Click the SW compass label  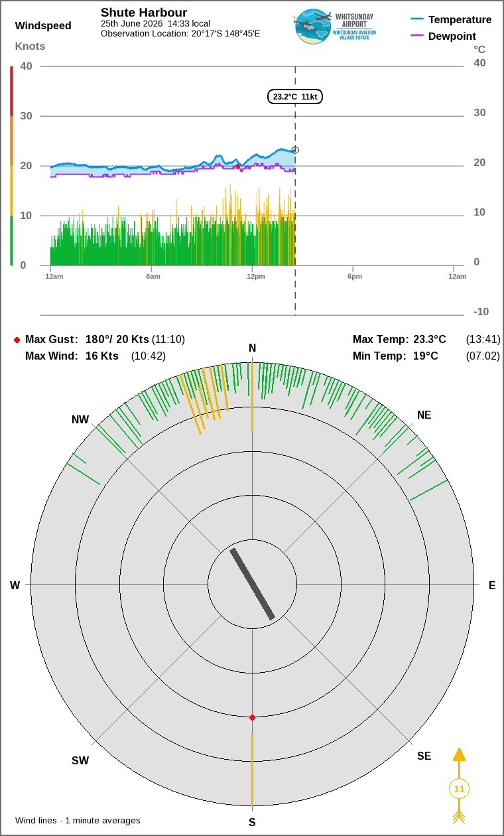point(80,761)
